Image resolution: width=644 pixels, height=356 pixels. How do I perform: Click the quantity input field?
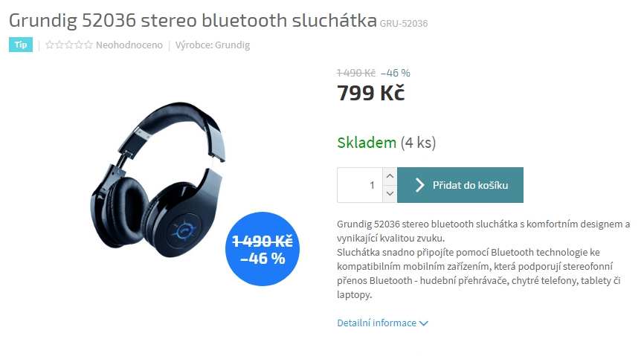click(360, 185)
